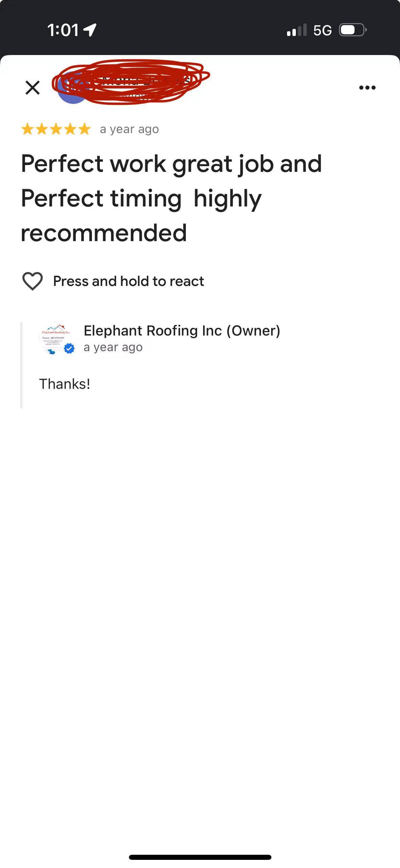Tap the cellular signal bars icon
Viewport: 400px width, 868px height.
(x=297, y=30)
